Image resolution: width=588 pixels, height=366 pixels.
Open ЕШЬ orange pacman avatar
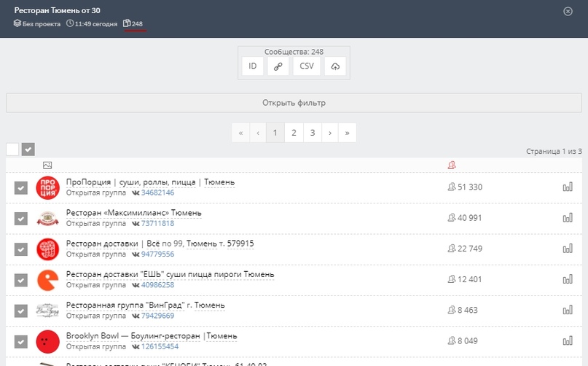(47, 280)
